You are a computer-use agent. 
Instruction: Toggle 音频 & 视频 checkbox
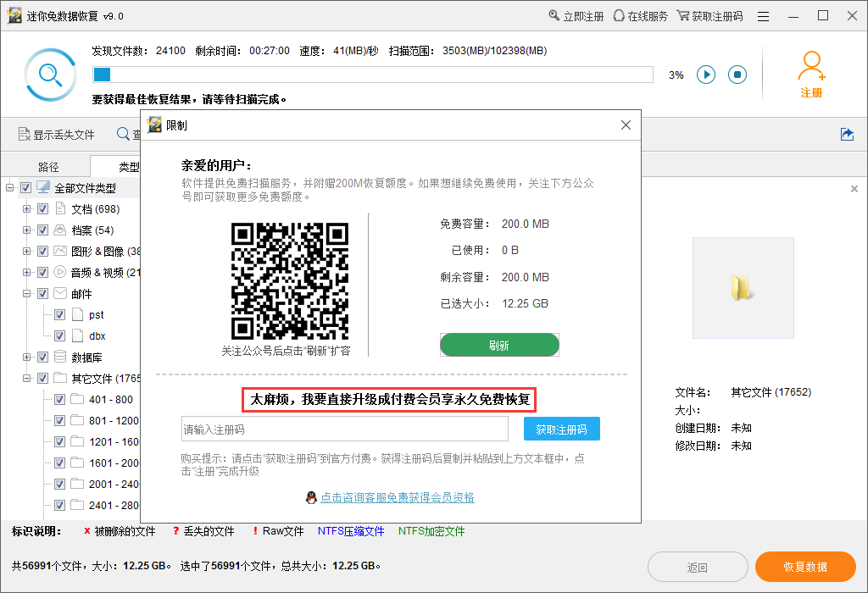(42, 272)
